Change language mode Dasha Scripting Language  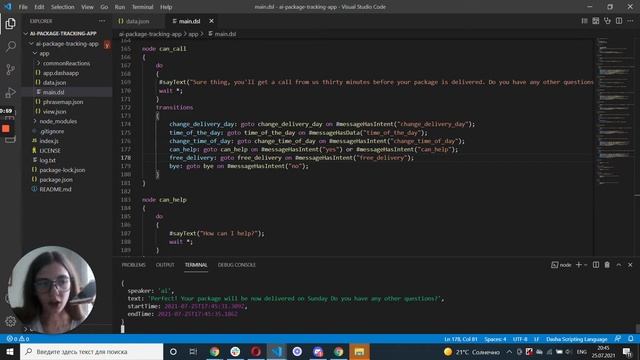576,339
